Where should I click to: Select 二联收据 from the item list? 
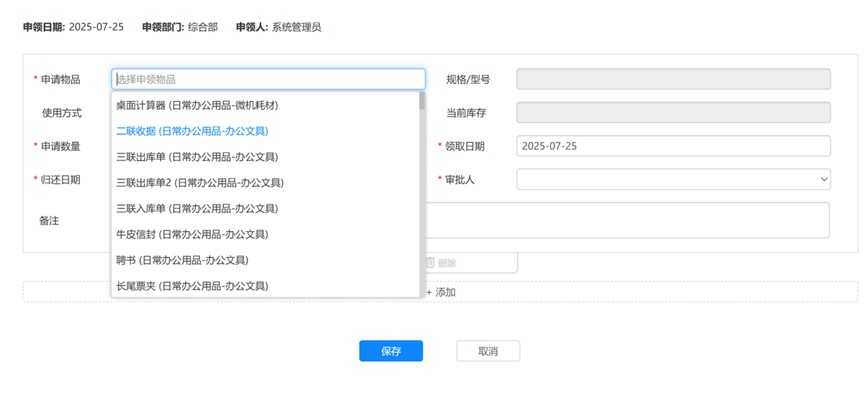191,131
